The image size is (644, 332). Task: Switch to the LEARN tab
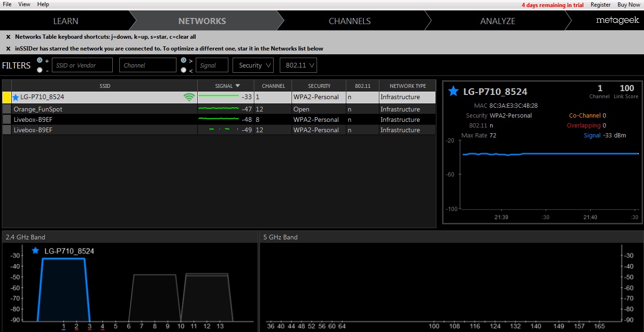pos(66,21)
